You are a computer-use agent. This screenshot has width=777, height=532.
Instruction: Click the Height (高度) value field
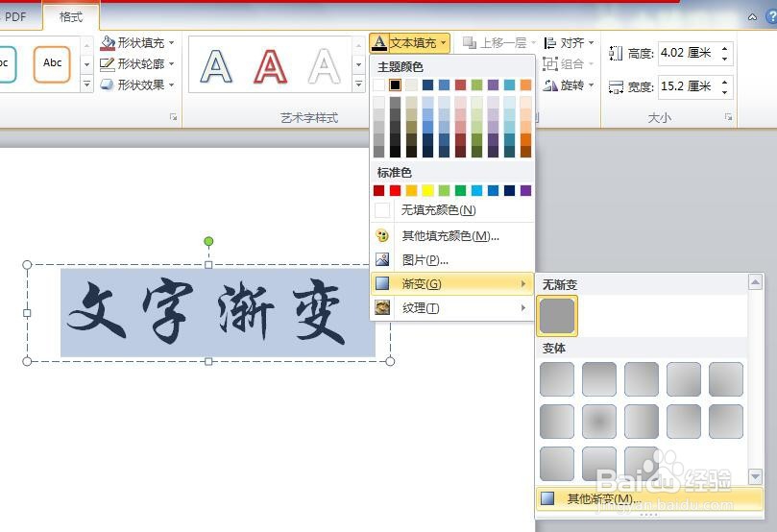(689, 53)
